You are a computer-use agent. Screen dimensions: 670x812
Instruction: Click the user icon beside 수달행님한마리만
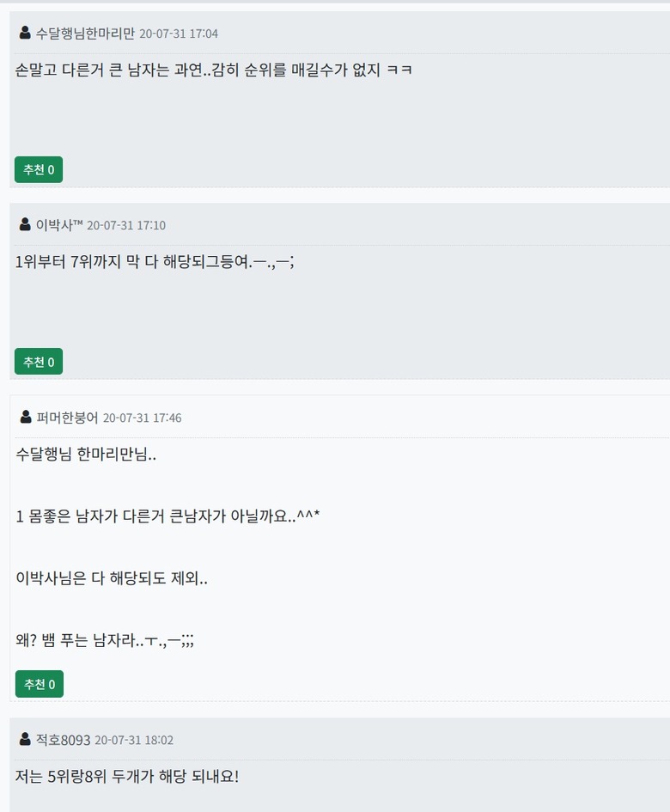pos(25,33)
